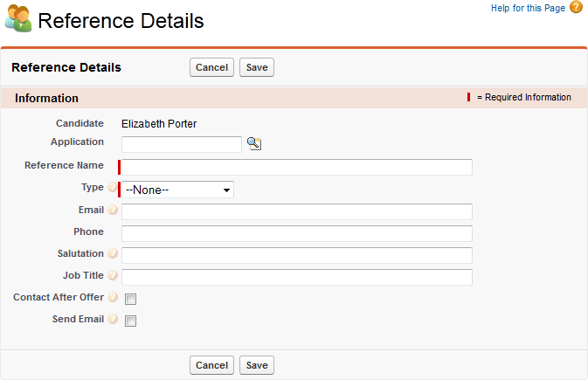This screenshot has width=588, height=380.
Task: Click the Job Title help icon
Action: (112, 276)
